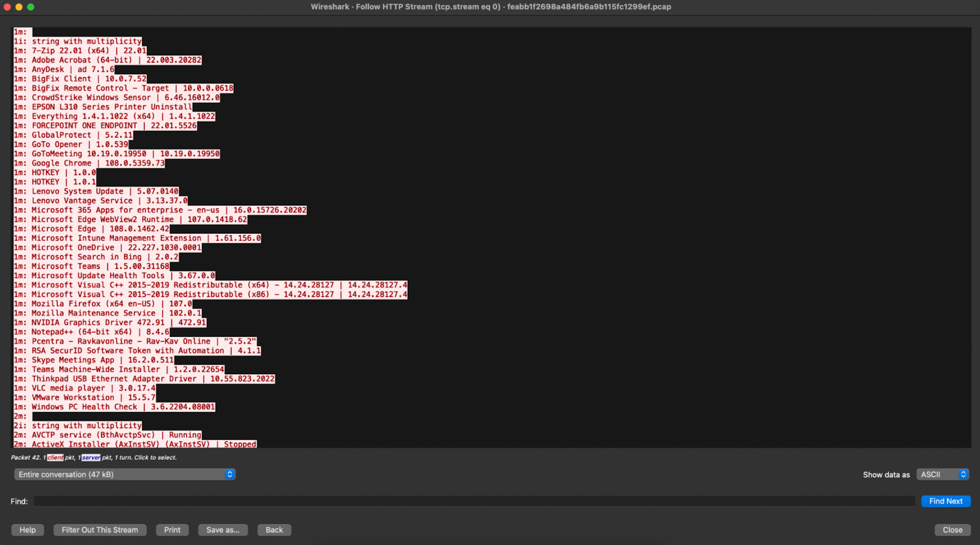The image size is (980, 545).
Task: Select the blue 'server' packet label
Action: (x=91, y=458)
